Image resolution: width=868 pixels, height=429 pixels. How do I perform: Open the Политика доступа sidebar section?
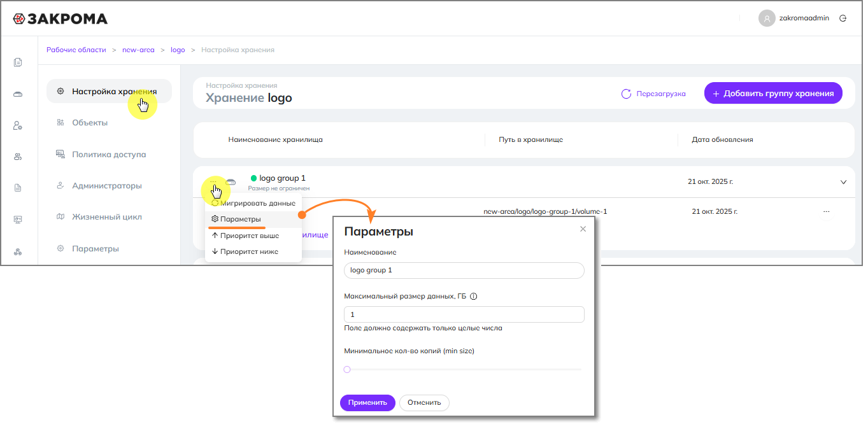click(x=109, y=154)
